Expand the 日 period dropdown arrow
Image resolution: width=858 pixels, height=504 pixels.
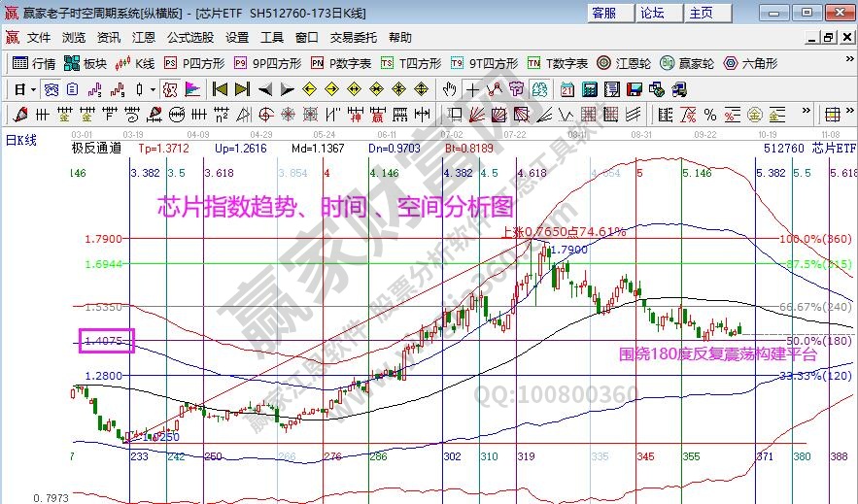pos(33,89)
